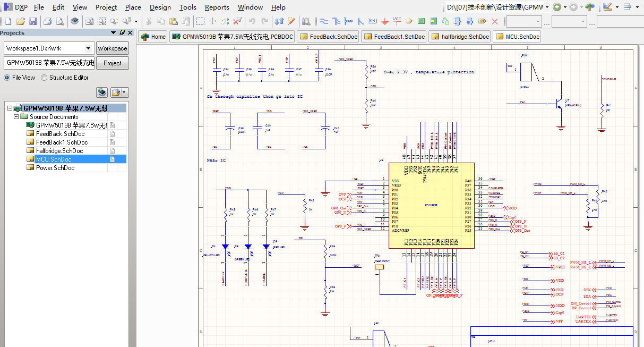The image size is (644, 347).
Task: Select the Place Bus tool
Action: pyautogui.click(x=336, y=21)
